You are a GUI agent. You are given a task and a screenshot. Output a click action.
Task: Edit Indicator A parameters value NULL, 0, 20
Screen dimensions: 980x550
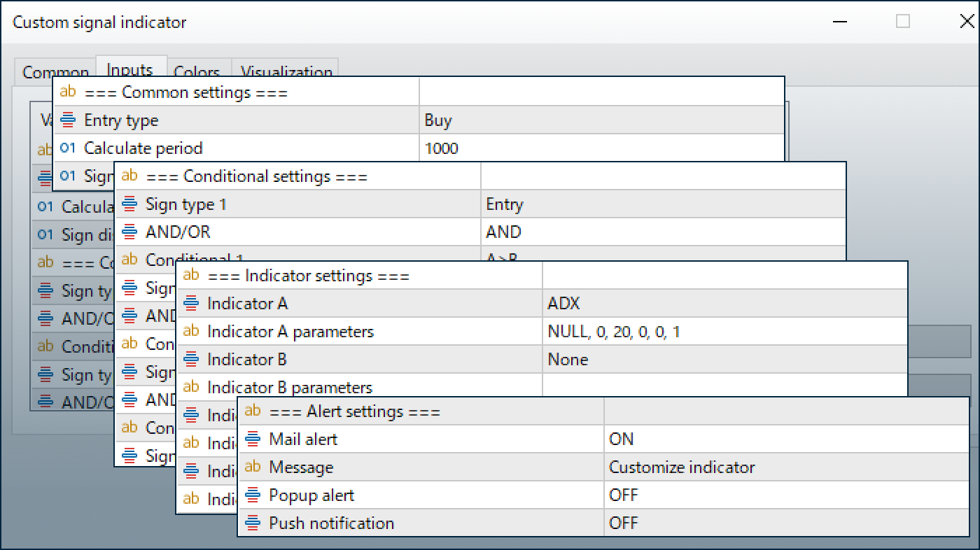[724, 332]
